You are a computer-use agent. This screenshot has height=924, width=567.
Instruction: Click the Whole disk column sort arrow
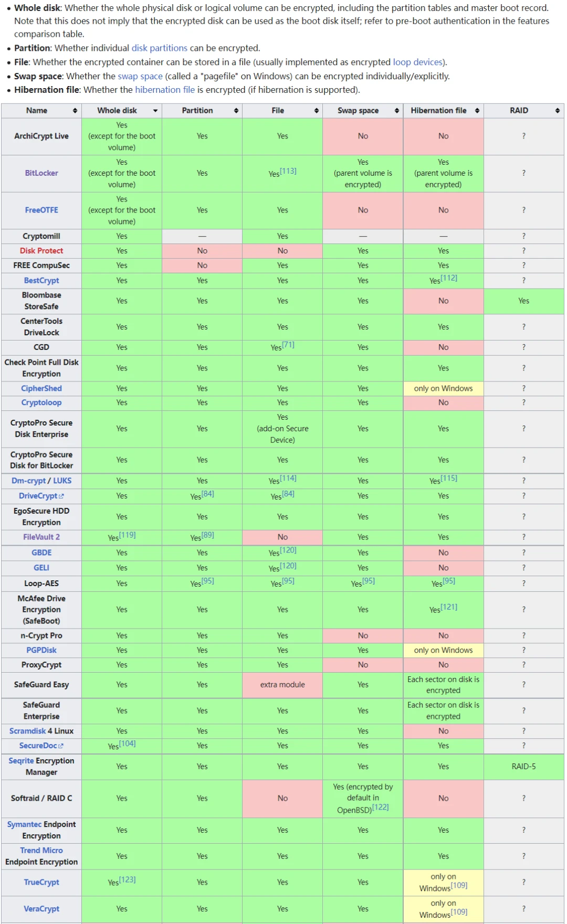coord(155,111)
